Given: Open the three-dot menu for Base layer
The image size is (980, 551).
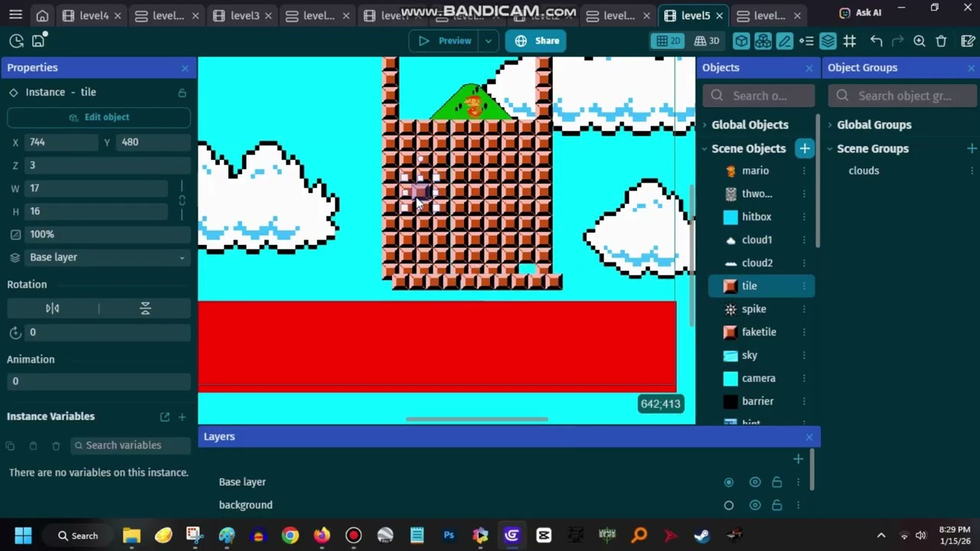Looking at the screenshot, I should [x=798, y=482].
